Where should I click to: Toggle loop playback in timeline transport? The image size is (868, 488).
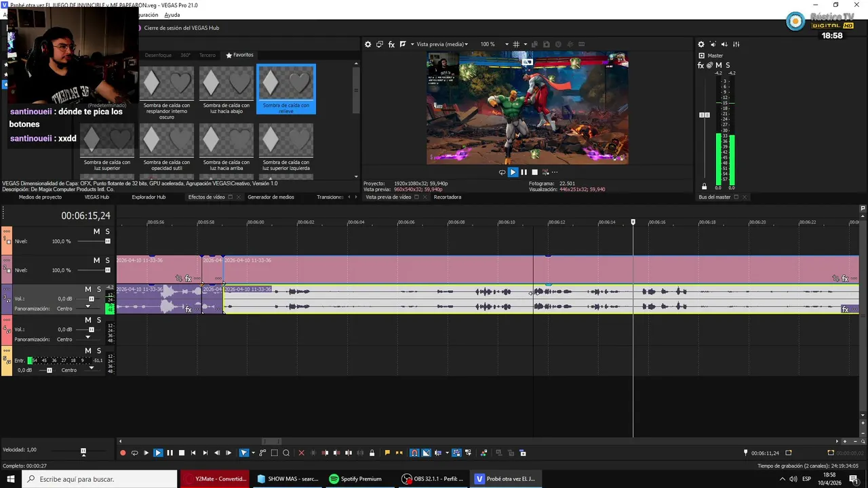click(134, 453)
